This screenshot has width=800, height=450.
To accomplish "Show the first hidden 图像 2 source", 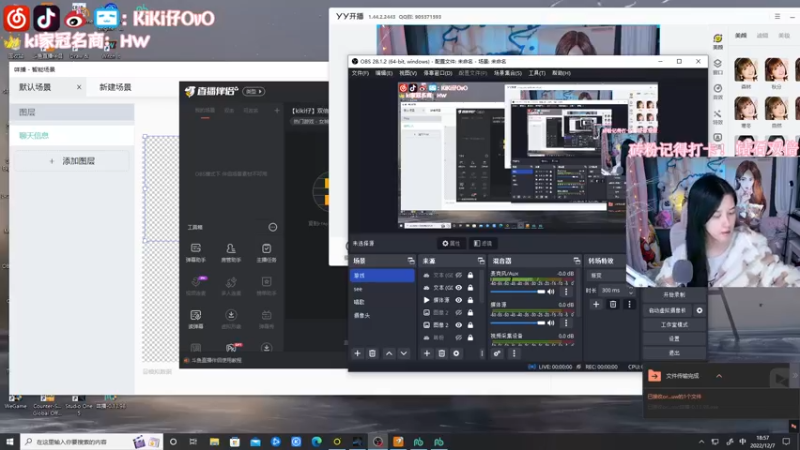I will 459,312.
